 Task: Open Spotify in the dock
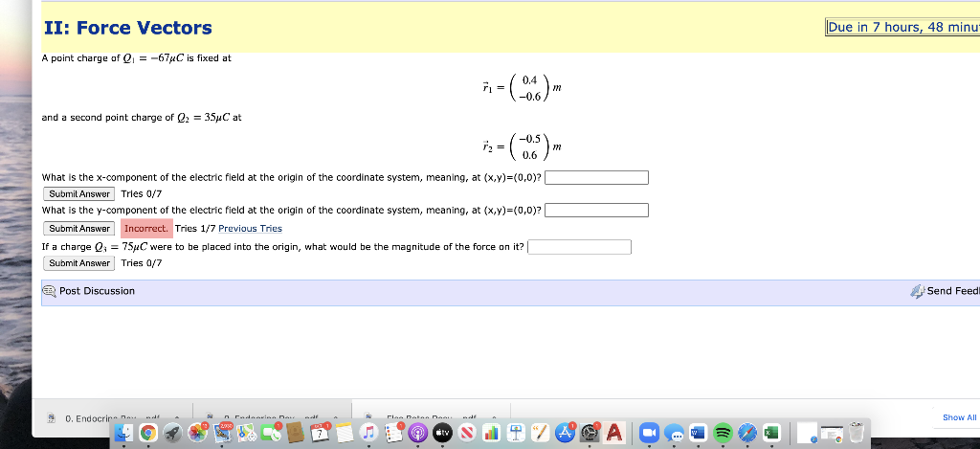724,433
